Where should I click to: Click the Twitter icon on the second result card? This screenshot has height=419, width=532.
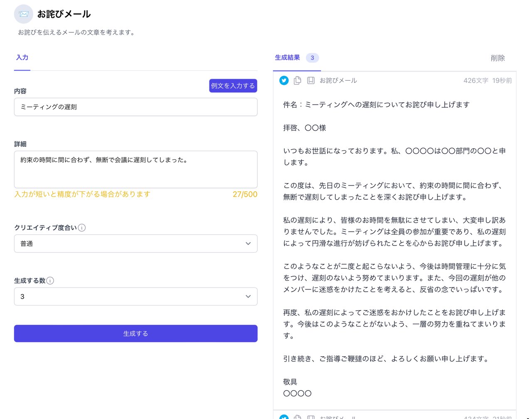pos(284,417)
